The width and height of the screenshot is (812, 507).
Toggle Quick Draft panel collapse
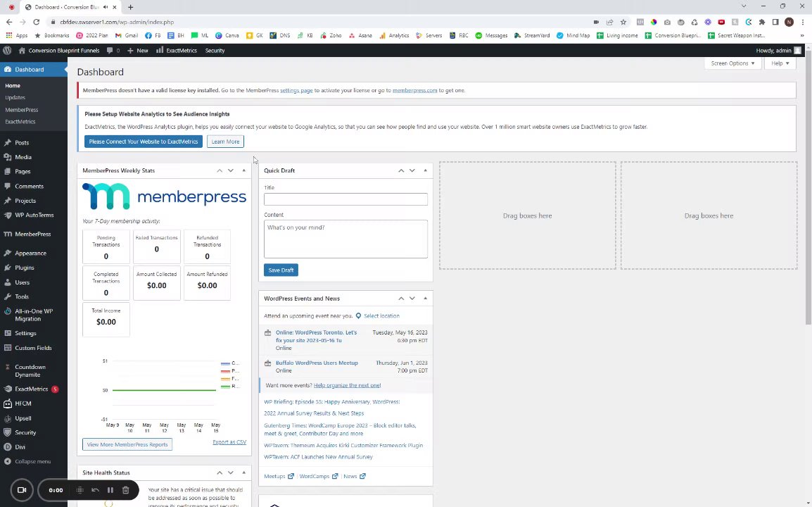(425, 170)
